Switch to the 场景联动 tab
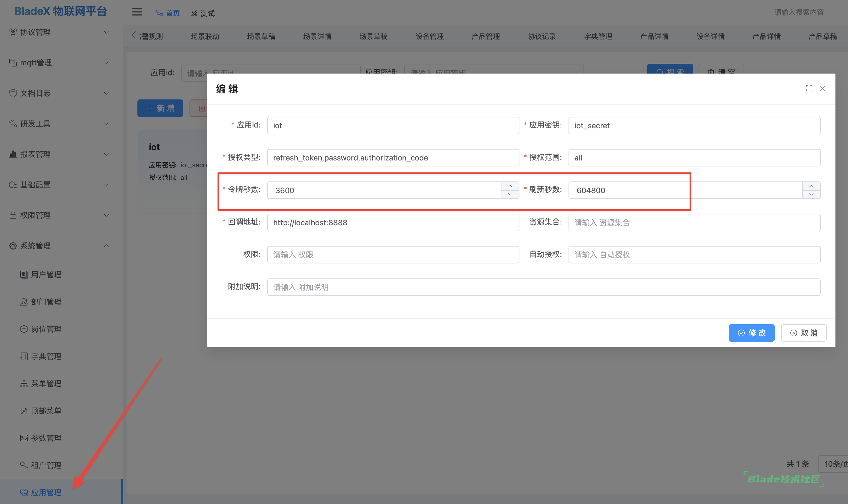Image resolution: width=848 pixels, height=504 pixels. (205, 36)
